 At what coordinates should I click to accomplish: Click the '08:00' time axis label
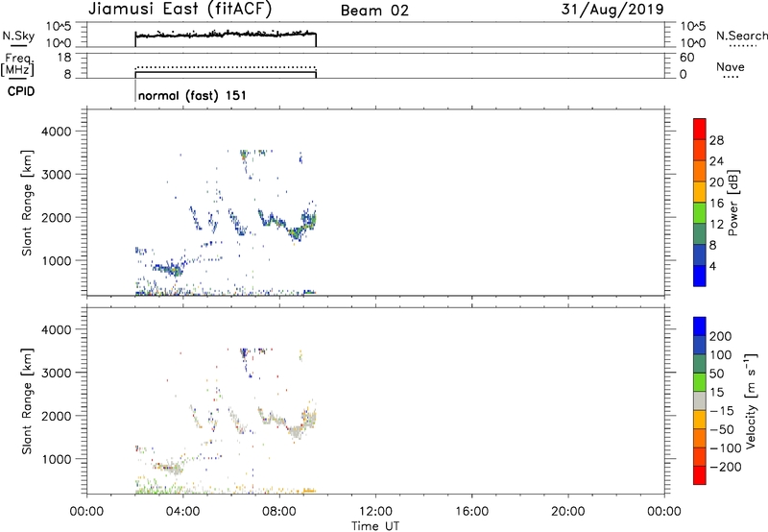(279, 512)
